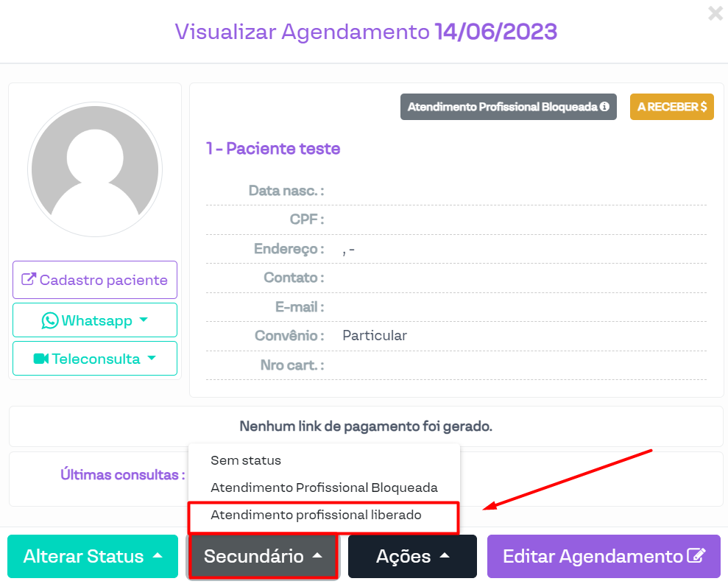Open the Ações dropdown menu
The image size is (728, 584).
coord(412,556)
